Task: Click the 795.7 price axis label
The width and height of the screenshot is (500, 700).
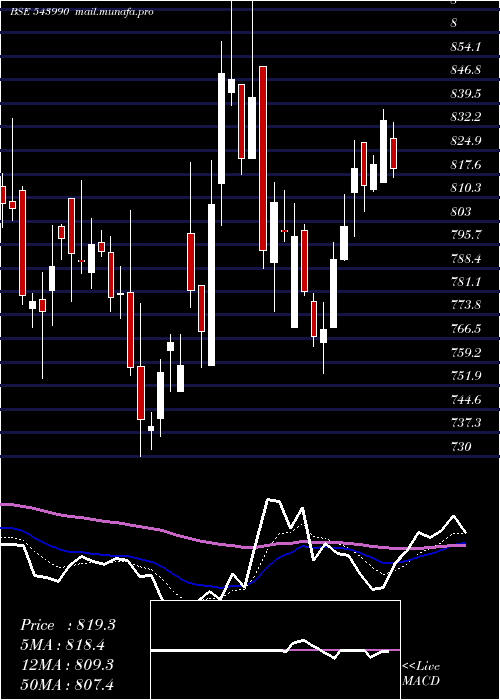Action: tap(465, 234)
